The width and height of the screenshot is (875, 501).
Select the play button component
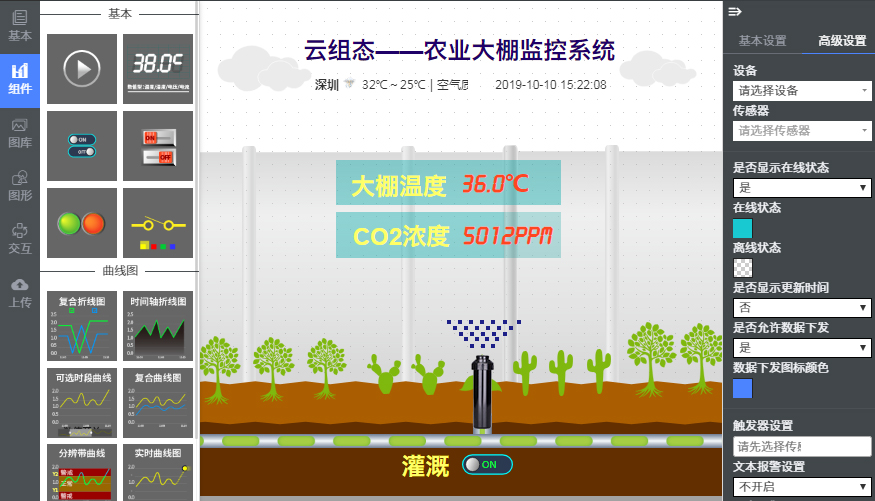point(82,69)
